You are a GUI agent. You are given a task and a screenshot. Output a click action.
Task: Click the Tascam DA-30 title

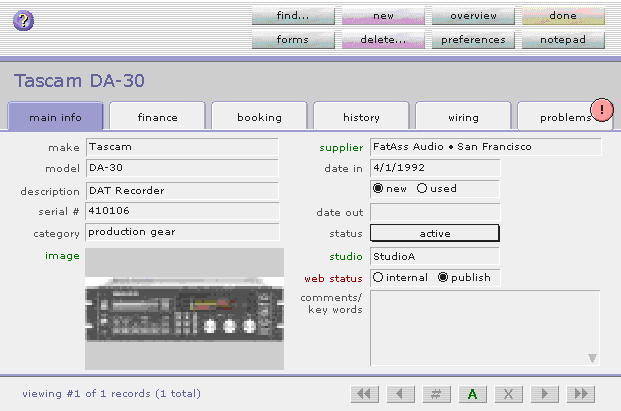79,81
